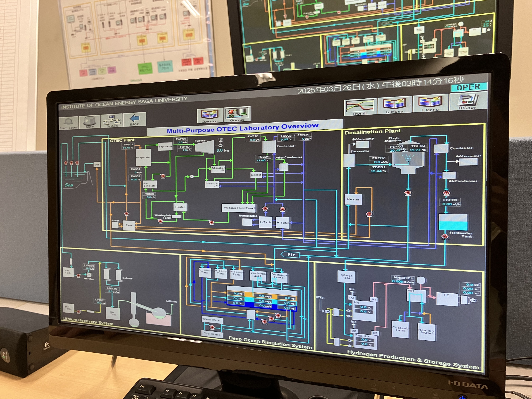Click the pump icon left of Working Fluid Tank1
Screen dimensions: 532x399
tap(211, 222)
